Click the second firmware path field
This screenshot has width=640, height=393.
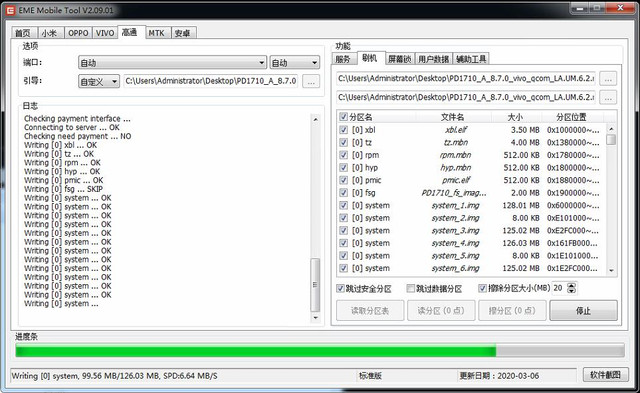466,97
